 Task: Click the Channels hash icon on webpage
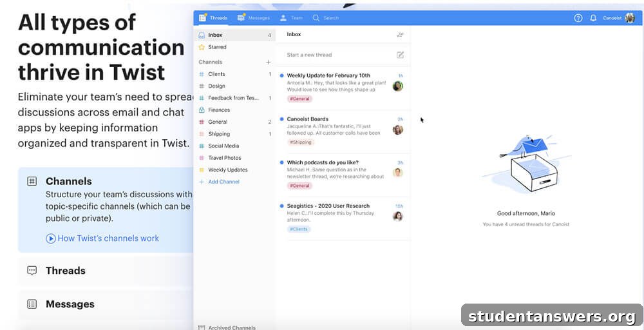32,181
